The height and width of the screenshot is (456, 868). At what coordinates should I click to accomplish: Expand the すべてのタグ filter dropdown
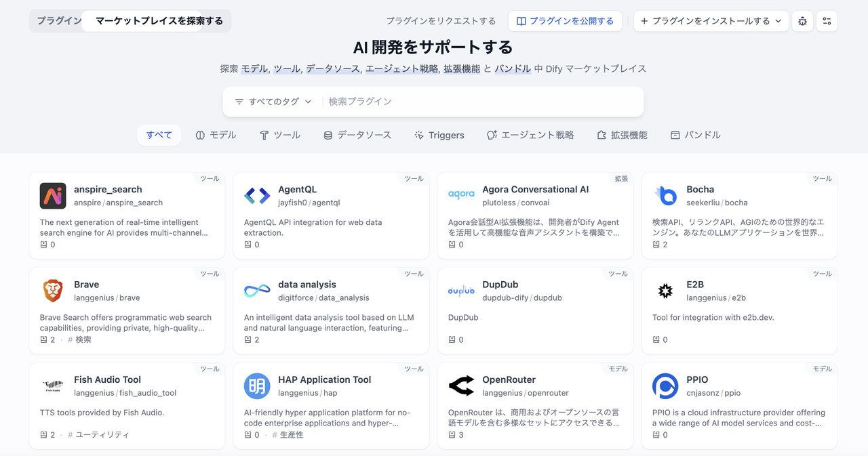click(273, 102)
